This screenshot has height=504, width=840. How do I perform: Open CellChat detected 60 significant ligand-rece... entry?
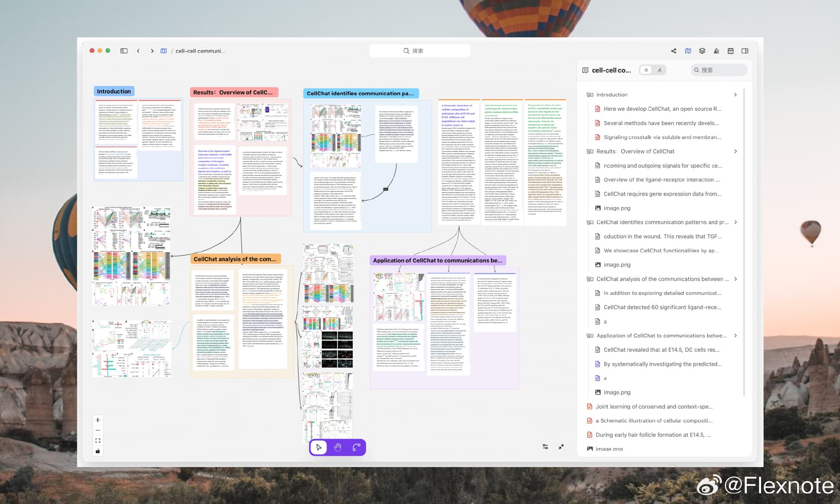point(661,307)
